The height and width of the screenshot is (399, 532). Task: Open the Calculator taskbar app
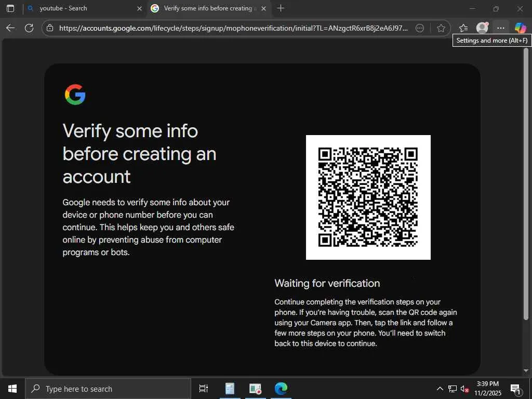pyautogui.click(x=230, y=389)
